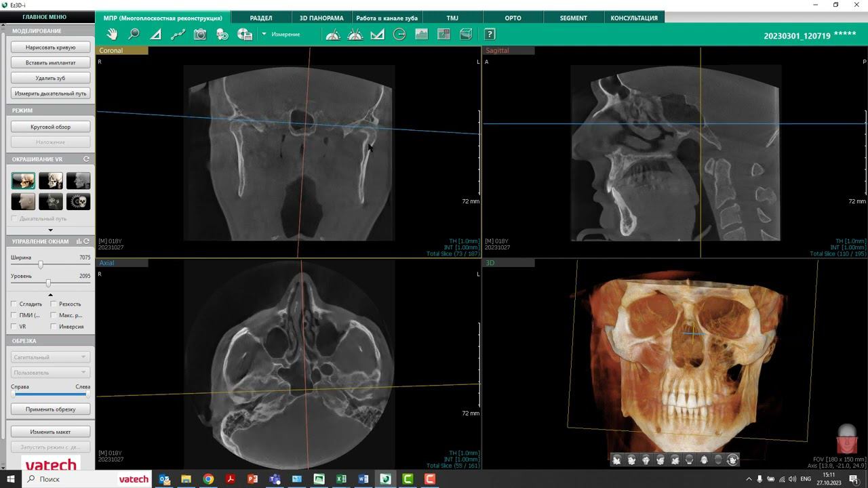Switch to the КОНСУЛЬТАЦИЯ tab

634,18
